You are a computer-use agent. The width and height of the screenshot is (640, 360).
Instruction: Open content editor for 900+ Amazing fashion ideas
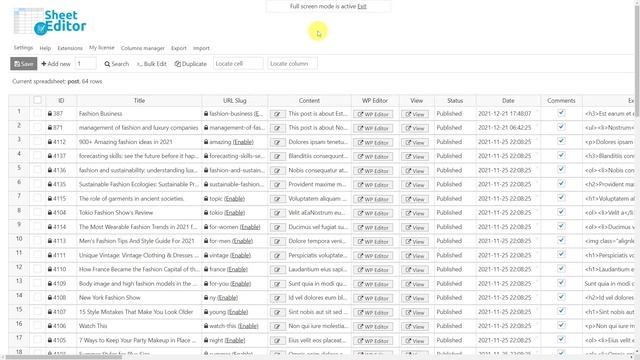(x=277, y=142)
